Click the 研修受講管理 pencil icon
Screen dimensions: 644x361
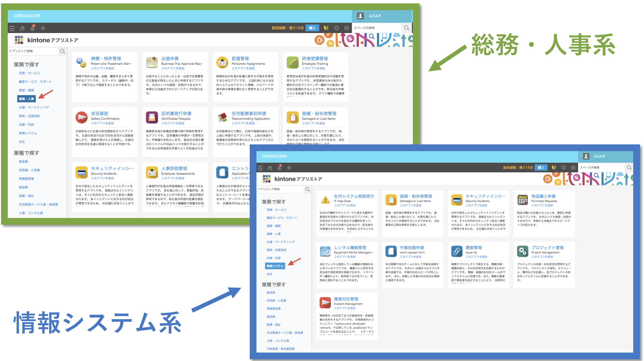[x=293, y=62]
